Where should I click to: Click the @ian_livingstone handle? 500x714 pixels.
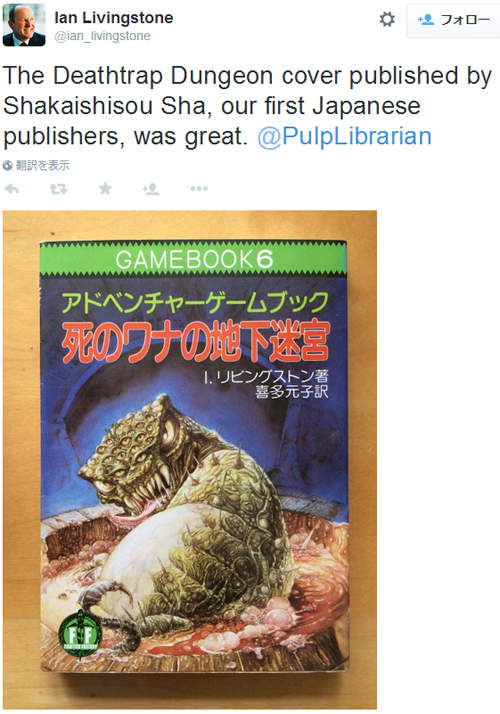tap(102, 36)
